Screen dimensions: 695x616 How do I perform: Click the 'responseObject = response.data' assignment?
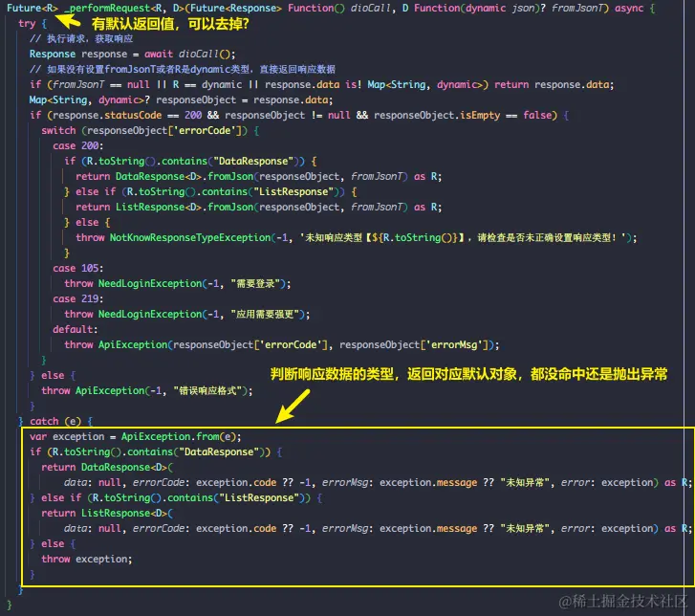tap(244, 99)
